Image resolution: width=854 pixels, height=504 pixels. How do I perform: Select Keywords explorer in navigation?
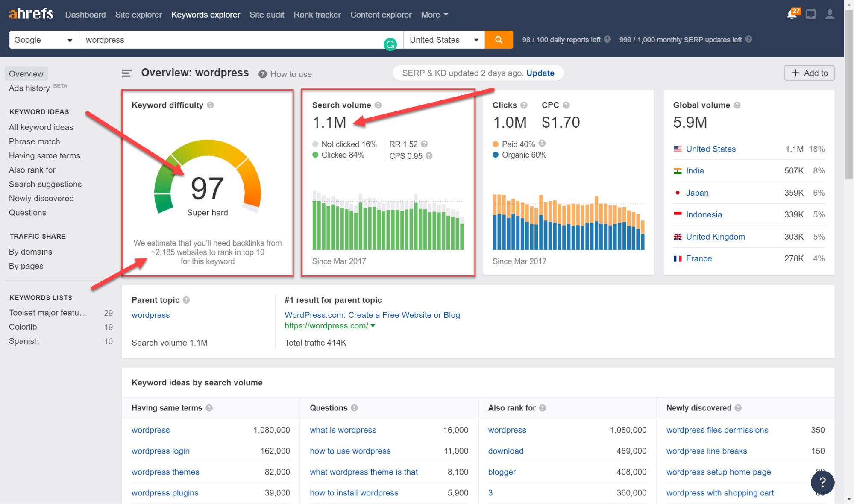point(205,15)
